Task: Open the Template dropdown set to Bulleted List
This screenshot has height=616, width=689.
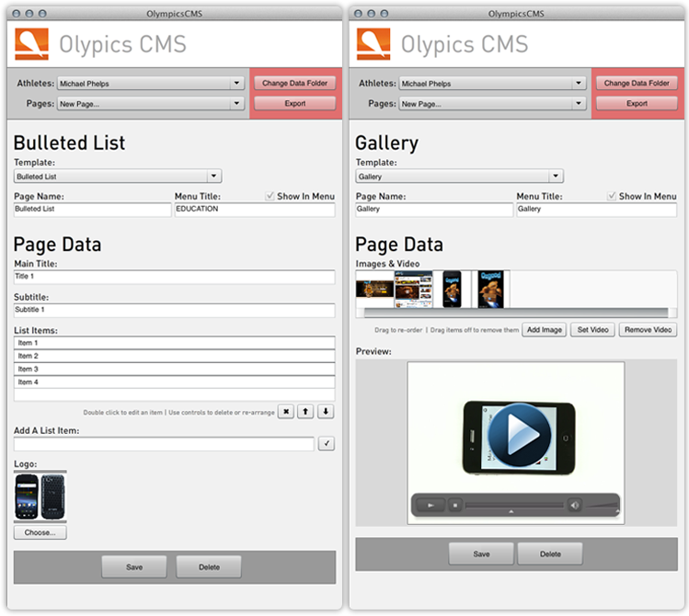Action: [x=118, y=177]
